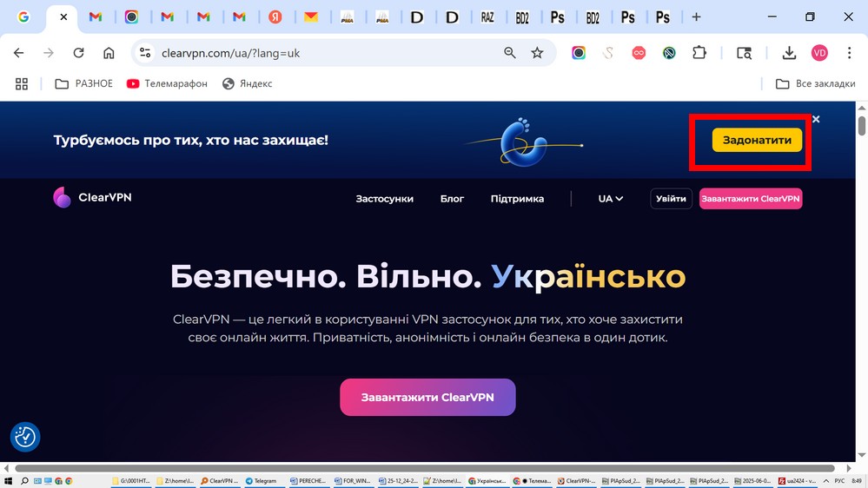This screenshot has width=868, height=488.
Task: Switch the РУС input language indicator
Action: tap(840, 481)
